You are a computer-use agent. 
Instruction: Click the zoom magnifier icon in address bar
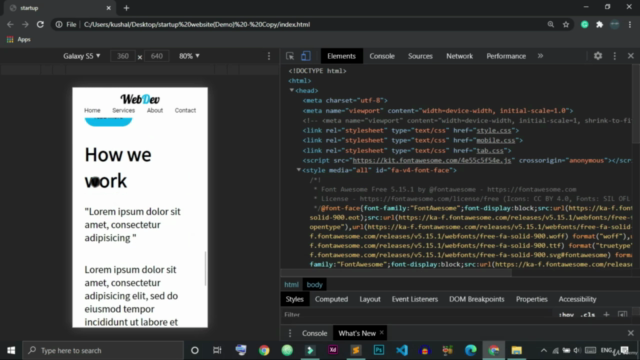(x=551, y=24)
